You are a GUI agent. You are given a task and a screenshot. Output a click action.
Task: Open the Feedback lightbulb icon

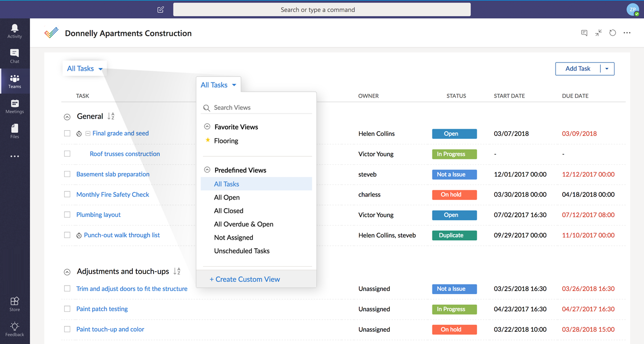(15, 329)
